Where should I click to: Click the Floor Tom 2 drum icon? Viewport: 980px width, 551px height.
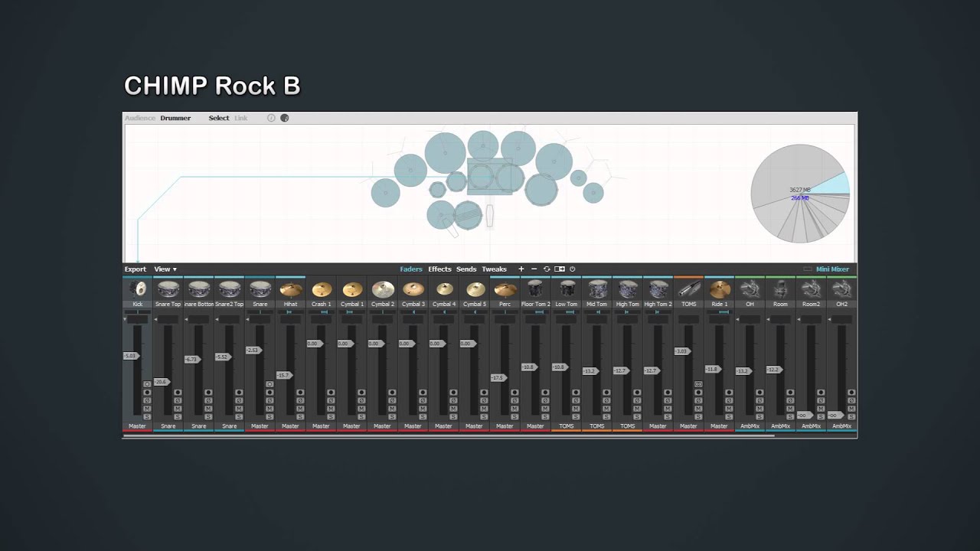(x=536, y=289)
